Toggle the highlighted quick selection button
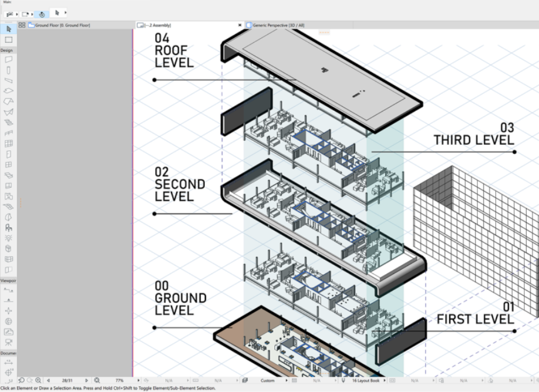 42,14
